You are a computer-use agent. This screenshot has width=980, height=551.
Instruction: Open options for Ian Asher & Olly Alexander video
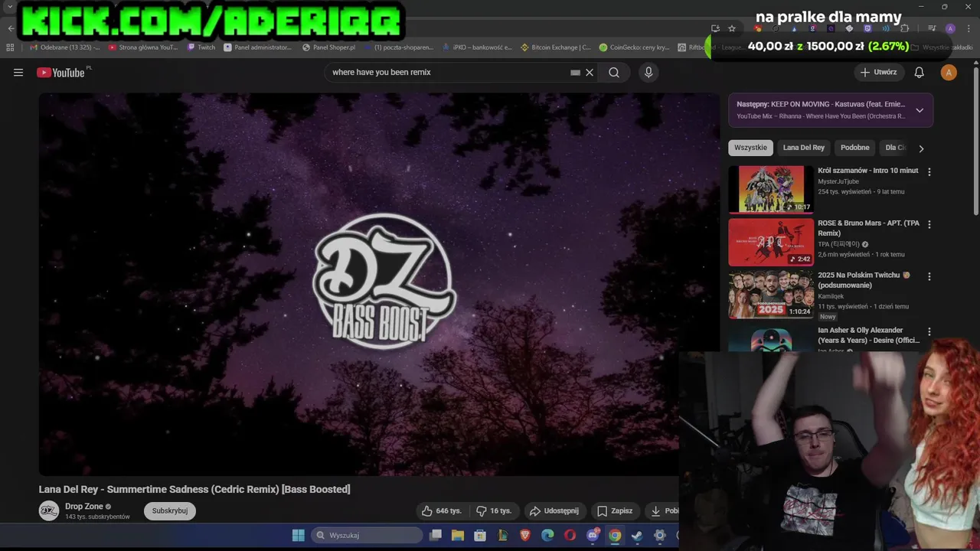click(929, 331)
